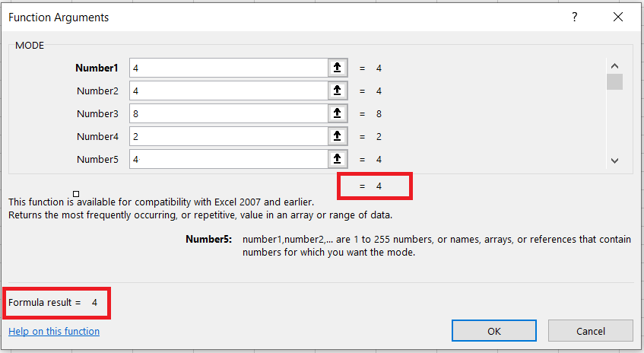The width and height of the screenshot is (644, 353).
Task: Click inside the Number2 input field
Action: [x=228, y=91]
